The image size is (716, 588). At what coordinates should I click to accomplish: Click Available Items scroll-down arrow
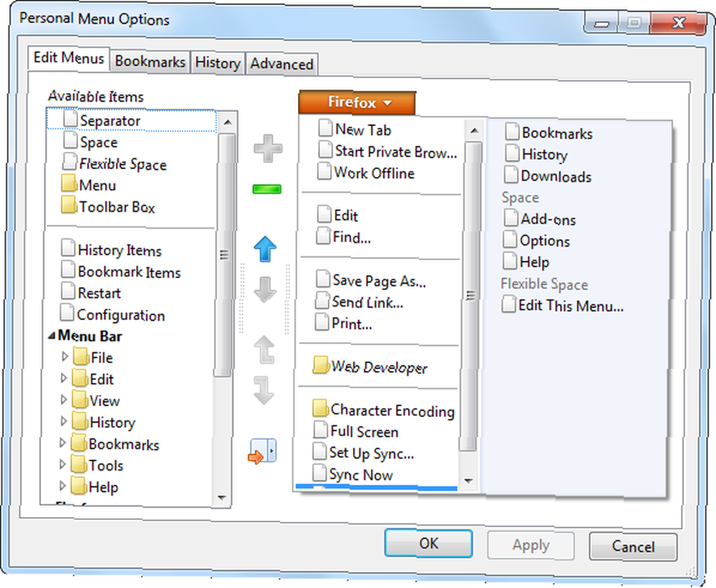pos(223,498)
